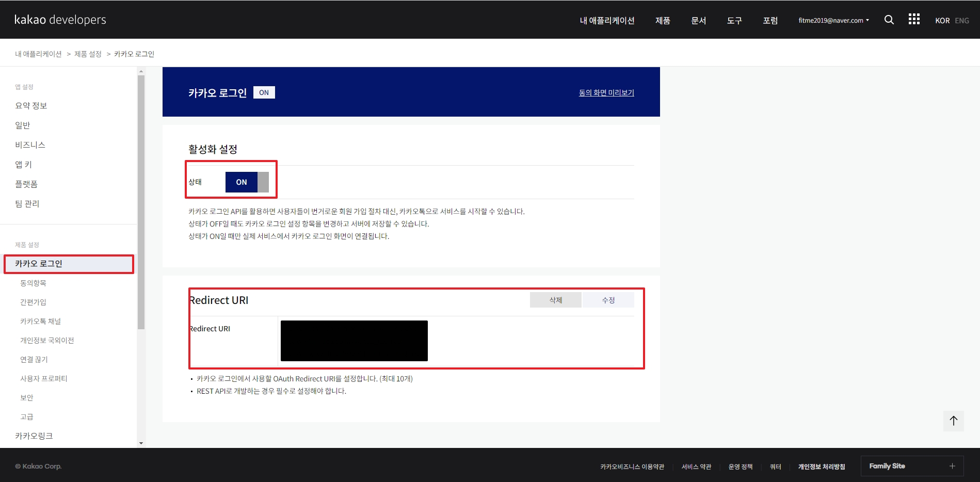
Task: Switch language to ENG
Action: pyautogui.click(x=961, y=21)
